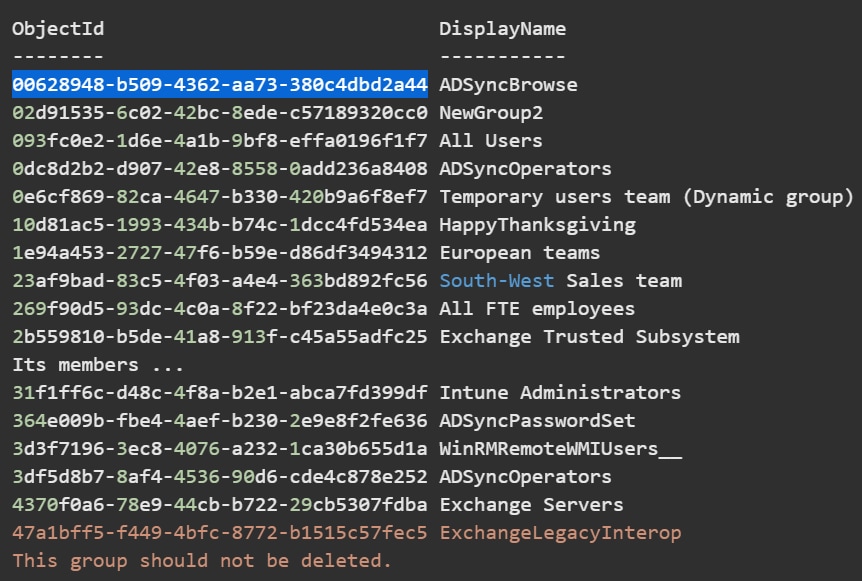Select the South-West Sales team name
Screen dimensions: 862x581
pos(561,281)
